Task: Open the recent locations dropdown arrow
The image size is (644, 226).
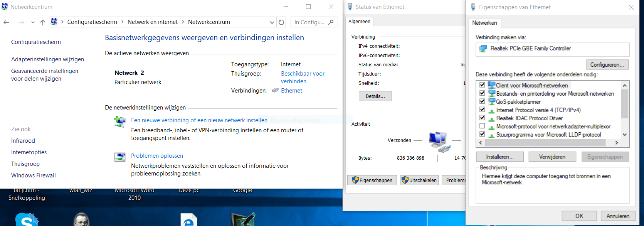Action: pyautogui.click(x=33, y=22)
